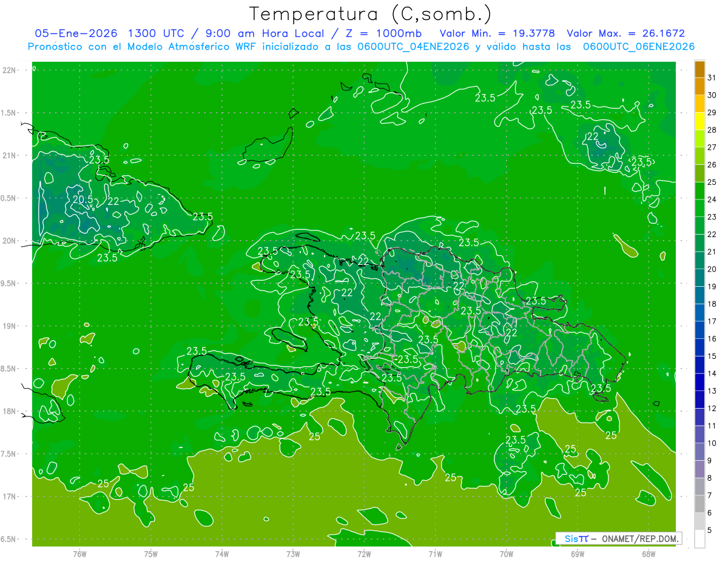
Task: Click the teal swatch between 19 and 20
Action: 699,278
